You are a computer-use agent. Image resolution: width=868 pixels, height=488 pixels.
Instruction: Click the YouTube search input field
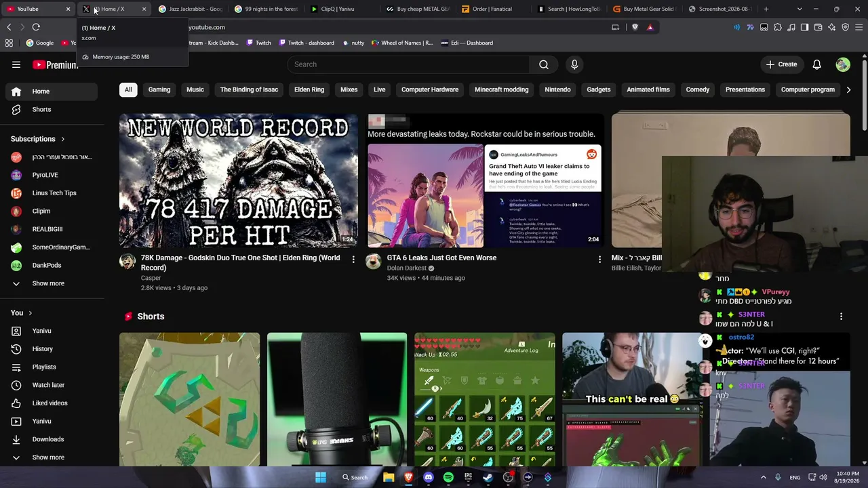coord(408,64)
